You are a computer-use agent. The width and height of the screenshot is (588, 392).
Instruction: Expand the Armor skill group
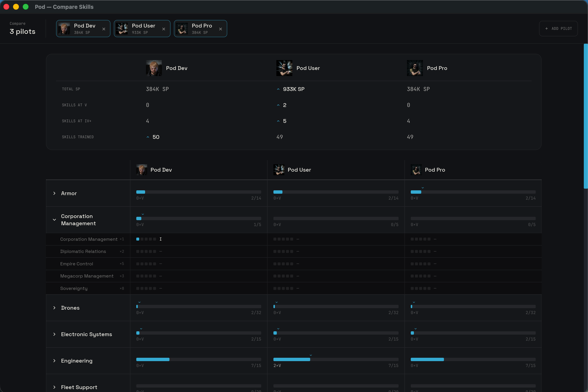54,193
